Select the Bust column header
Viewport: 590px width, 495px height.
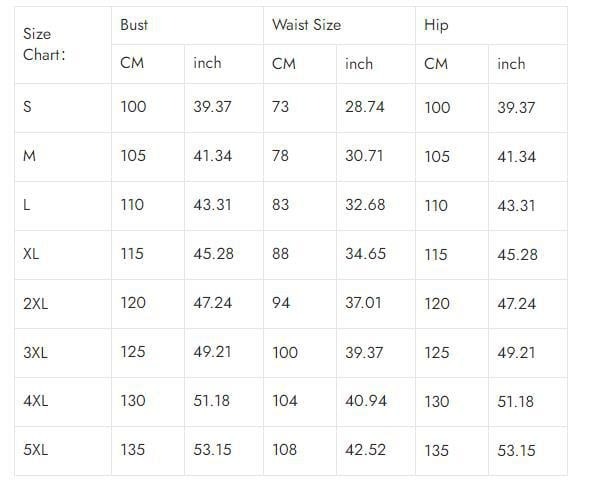coord(187,25)
